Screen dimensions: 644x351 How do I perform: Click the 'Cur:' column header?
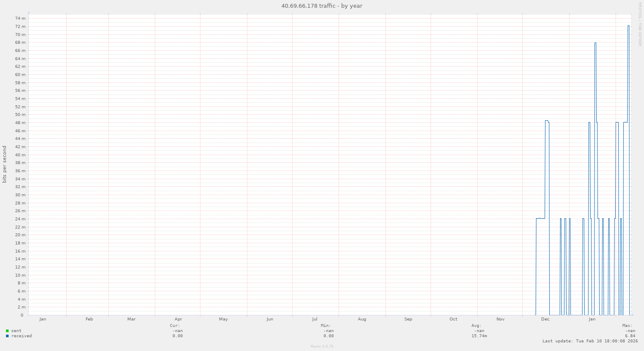(175, 326)
